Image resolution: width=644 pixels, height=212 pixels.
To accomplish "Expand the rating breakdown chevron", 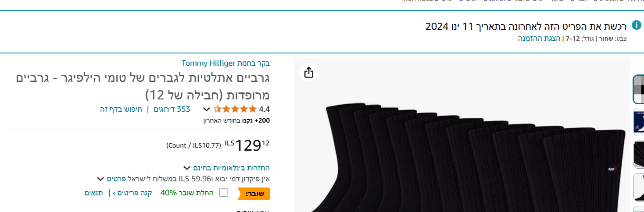I will click(206, 109).
